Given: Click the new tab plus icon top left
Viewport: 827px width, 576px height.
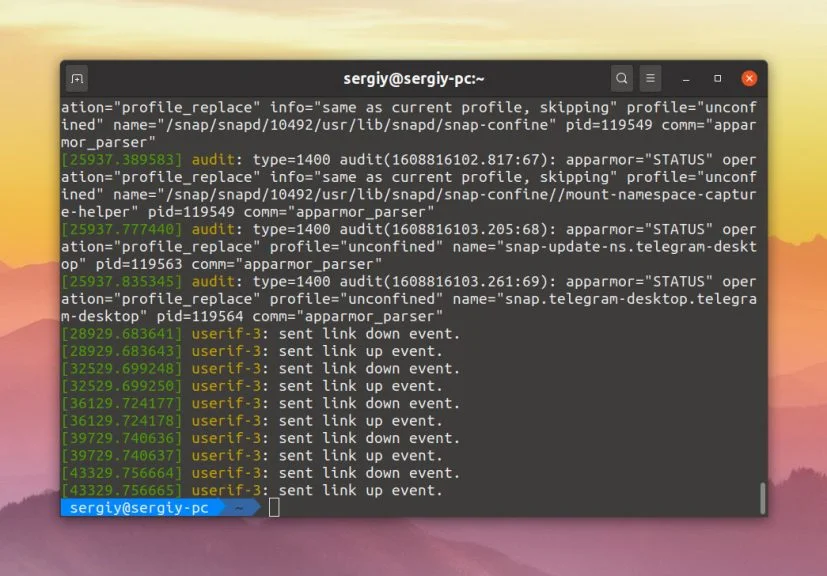Looking at the screenshot, I should [x=76, y=78].
